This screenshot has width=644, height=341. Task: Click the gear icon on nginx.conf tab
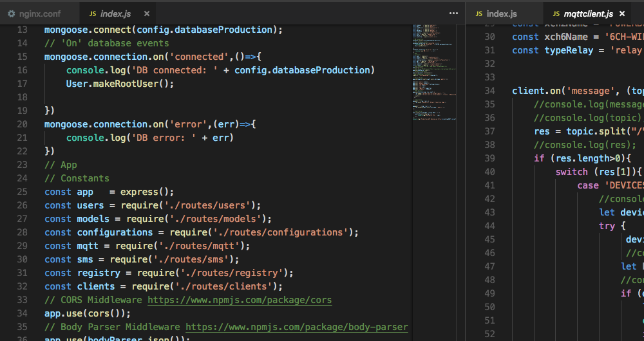(x=12, y=14)
